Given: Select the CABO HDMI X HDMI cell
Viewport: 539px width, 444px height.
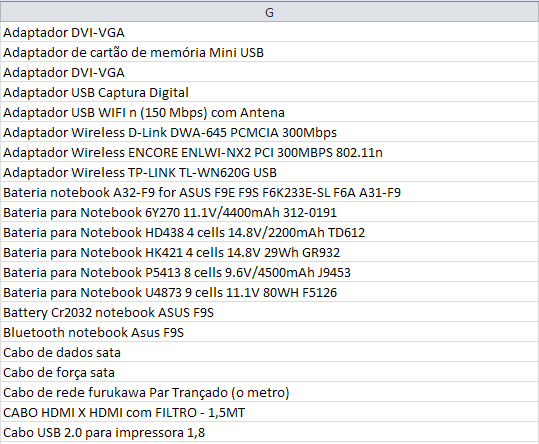Looking at the screenshot, I should (x=270, y=412).
